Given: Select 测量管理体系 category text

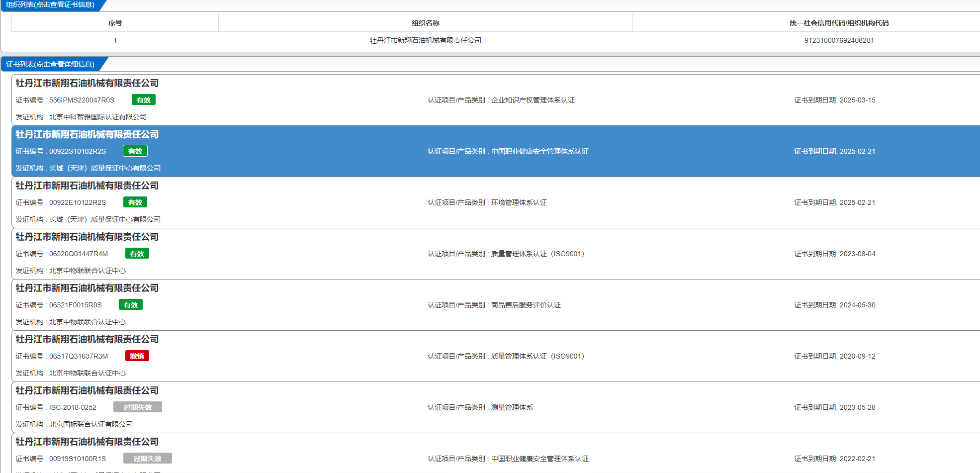Looking at the screenshot, I should tap(512, 407).
